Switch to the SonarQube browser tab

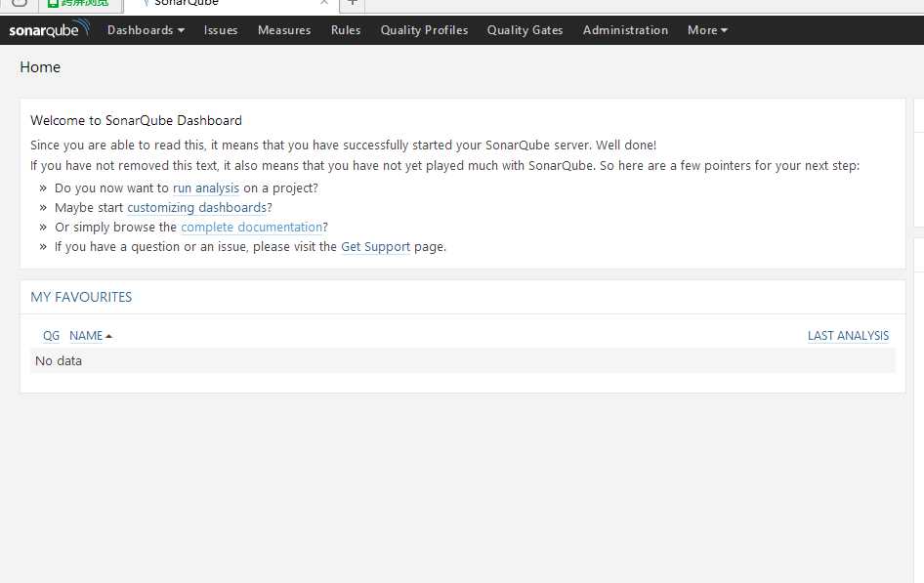pyautogui.click(x=231, y=5)
